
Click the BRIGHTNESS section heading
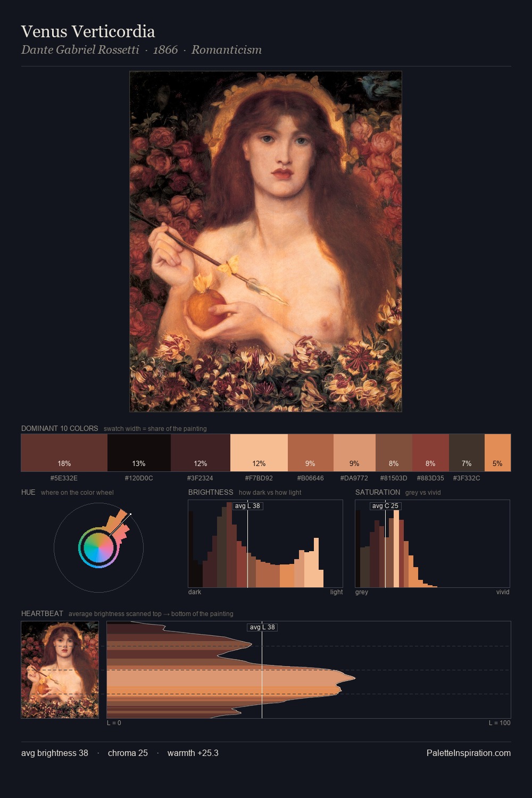(x=211, y=492)
